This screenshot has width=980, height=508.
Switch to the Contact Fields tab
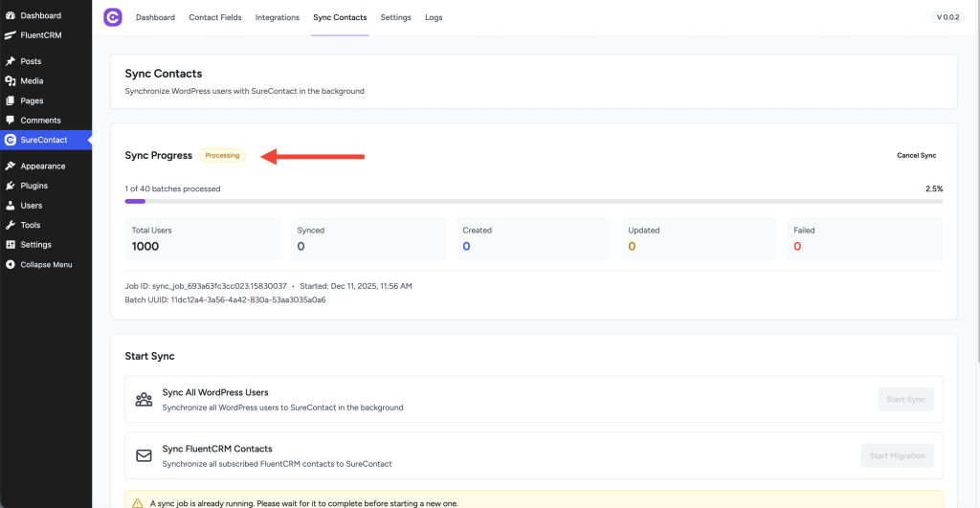pos(214,17)
